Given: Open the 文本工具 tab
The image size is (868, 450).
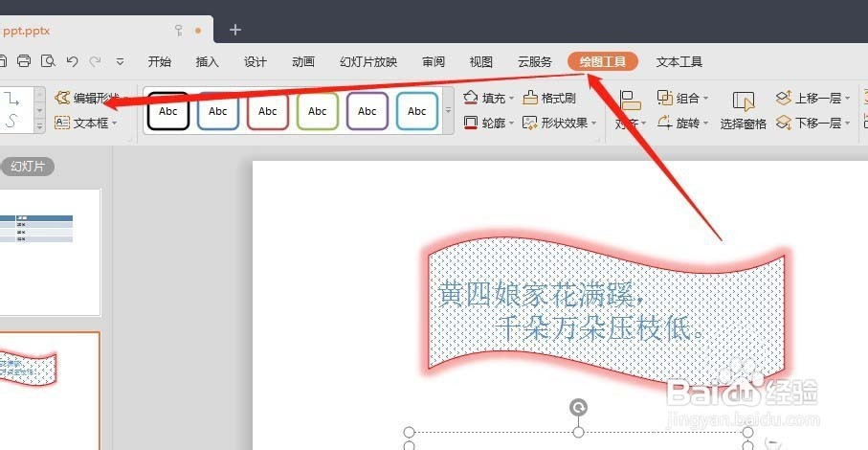Looking at the screenshot, I should click(x=679, y=61).
